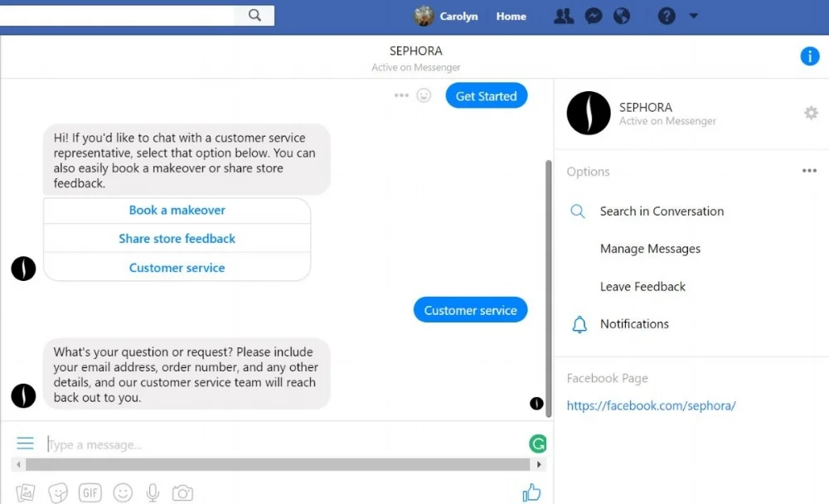Click Sephora avatar beside question message
Screen dimensions: 829x504
tap(23, 395)
